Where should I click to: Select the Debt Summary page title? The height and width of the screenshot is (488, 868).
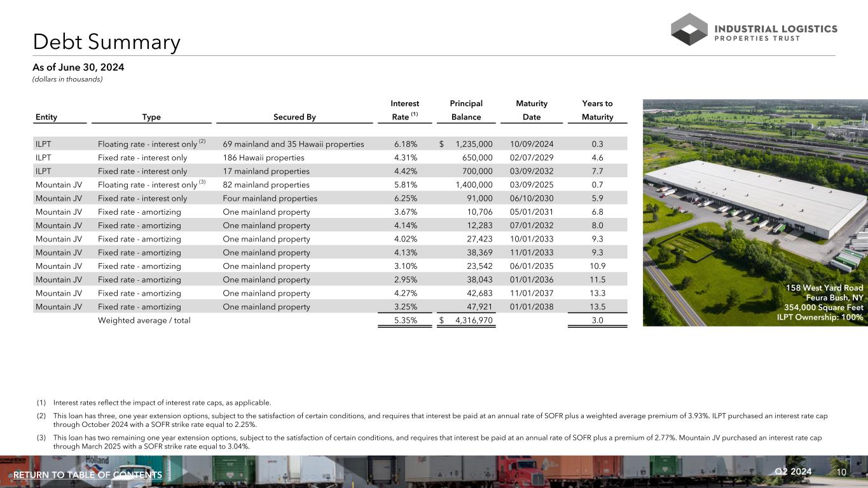click(107, 42)
